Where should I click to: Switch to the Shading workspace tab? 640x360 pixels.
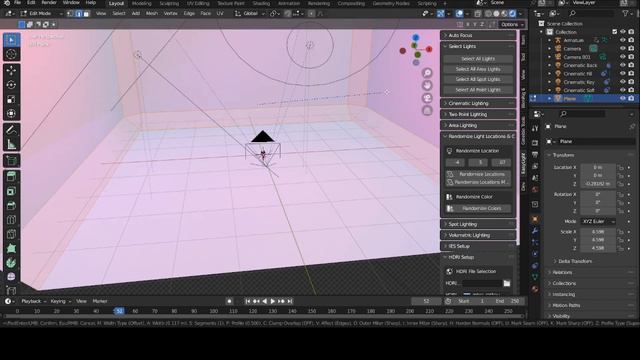coord(261,3)
